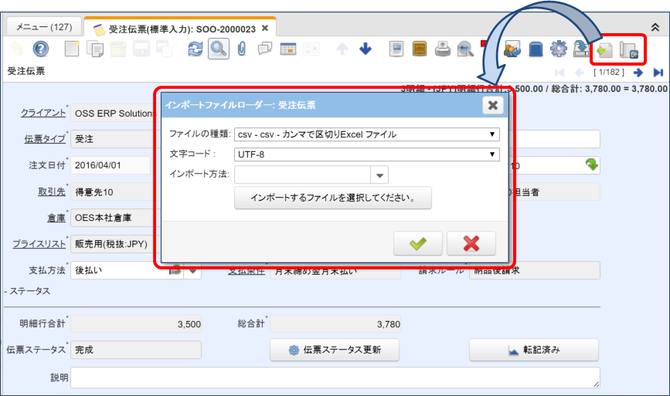
Task: Click the CSV import icon at toolbar end
Action: tap(629, 50)
